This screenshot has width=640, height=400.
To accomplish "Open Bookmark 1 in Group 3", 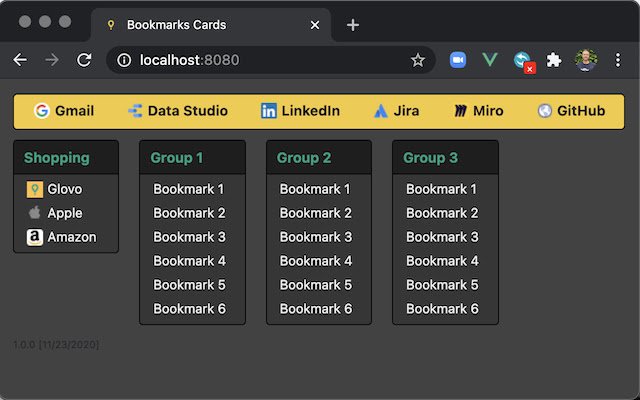I will pos(441,189).
